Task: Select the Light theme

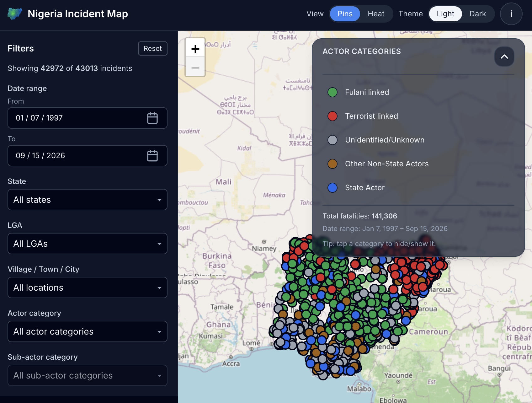Action: [445, 14]
